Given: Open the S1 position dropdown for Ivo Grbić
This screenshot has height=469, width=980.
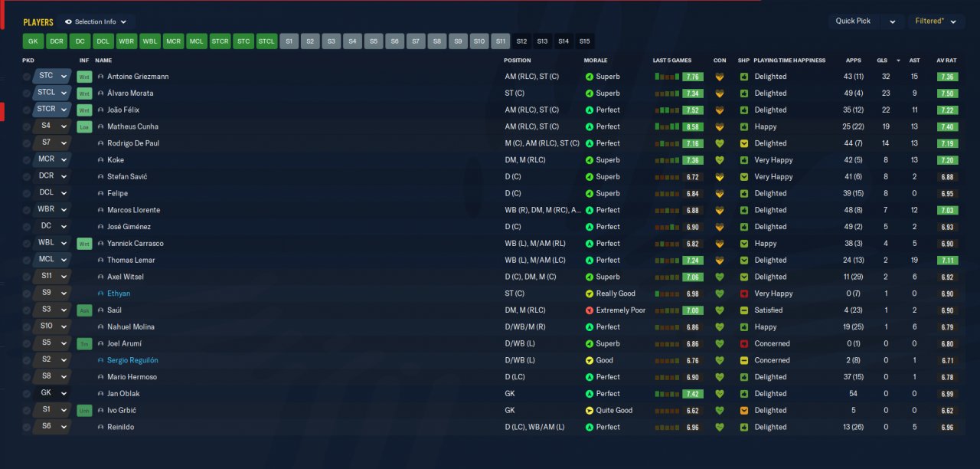Looking at the screenshot, I should pos(52,411).
